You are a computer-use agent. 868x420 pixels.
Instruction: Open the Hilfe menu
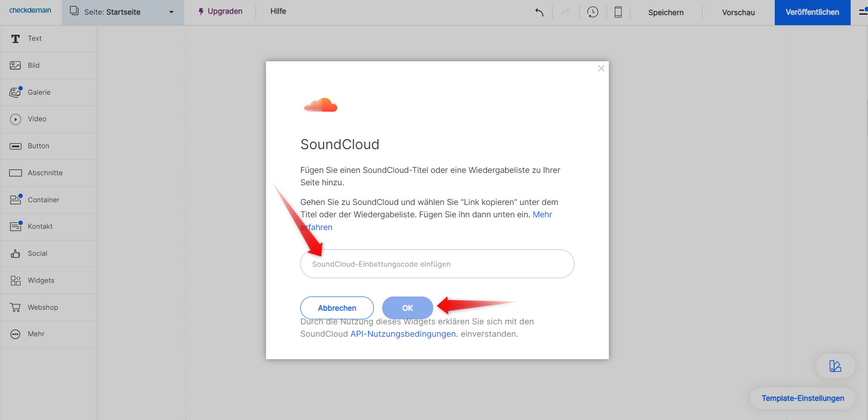(278, 11)
